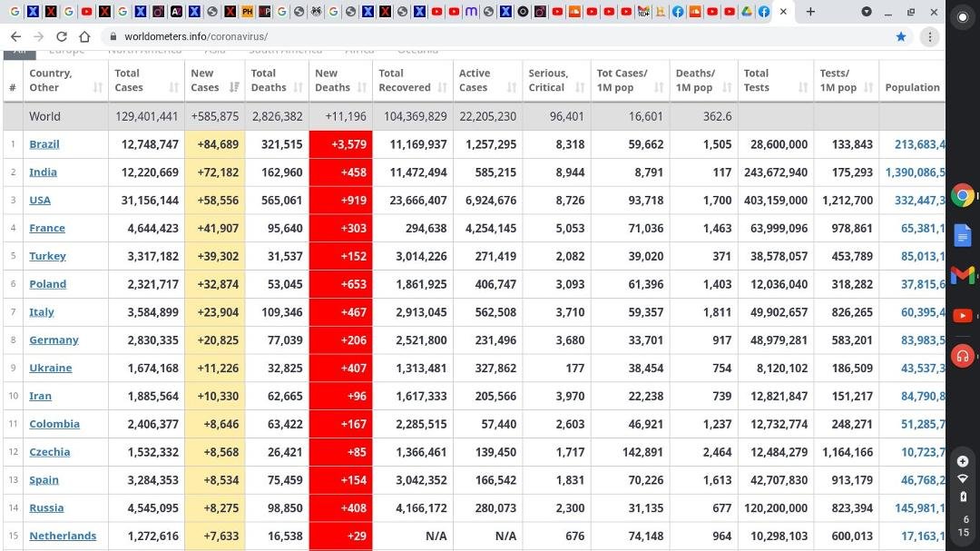Sort by Tot Cases/1M pop
This screenshot has width=980, height=551.
point(630,80)
